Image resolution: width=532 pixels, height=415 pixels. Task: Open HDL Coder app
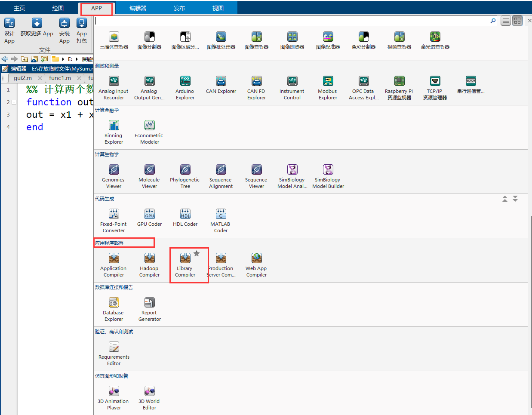[185, 218]
